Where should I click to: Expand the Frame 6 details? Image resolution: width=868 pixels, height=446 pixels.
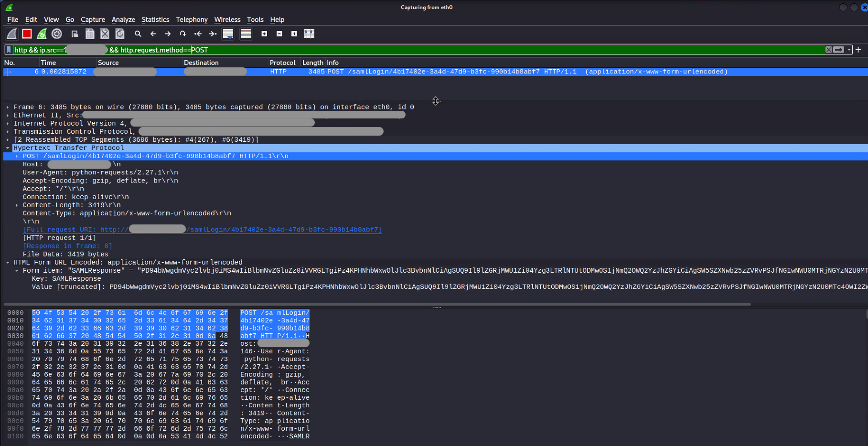(x=8, y=107)
